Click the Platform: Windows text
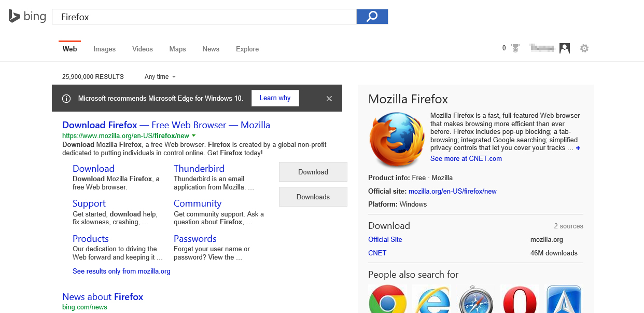 (x=398, y=205)
